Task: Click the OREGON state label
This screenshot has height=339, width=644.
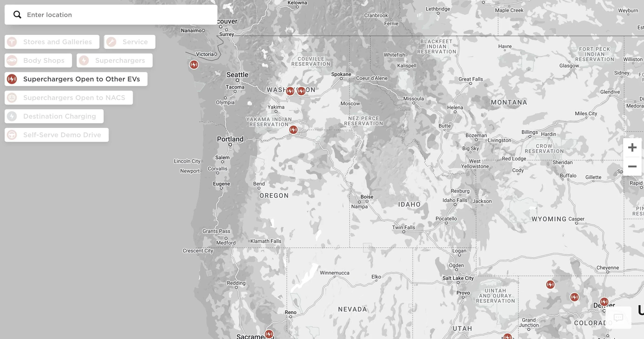Action: tap(274, 196)
